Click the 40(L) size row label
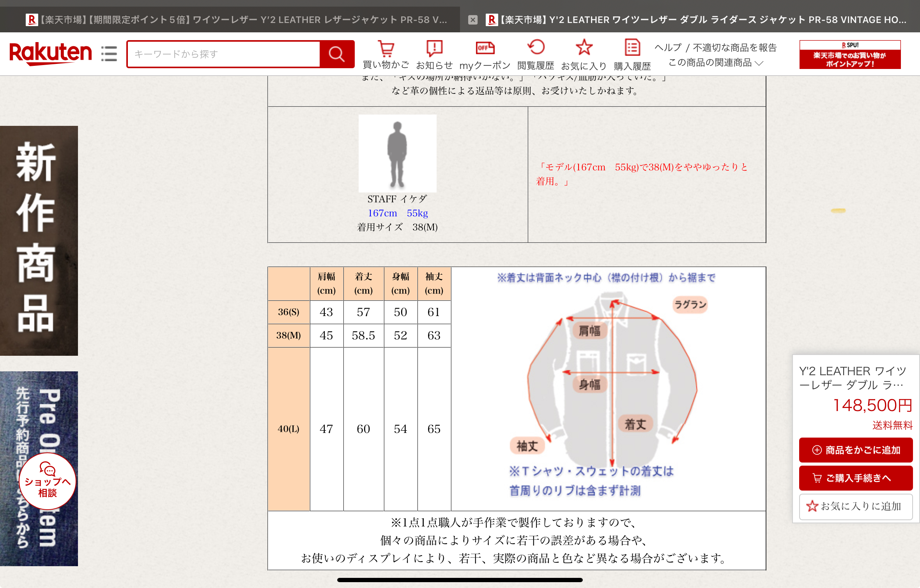The width and height of the screenshot is (920, 588). pos(288,429)
